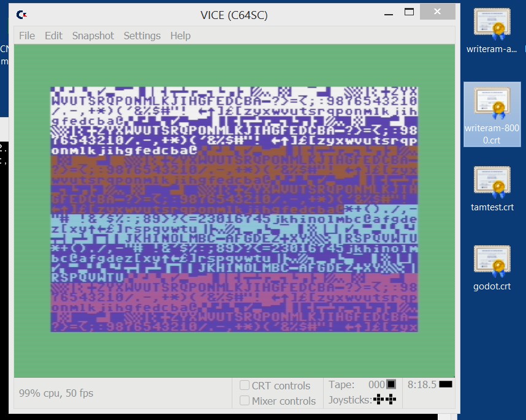Maximize the VICE window
The width and height of the screenshot is (526, 420).
[x=409, y=12]
